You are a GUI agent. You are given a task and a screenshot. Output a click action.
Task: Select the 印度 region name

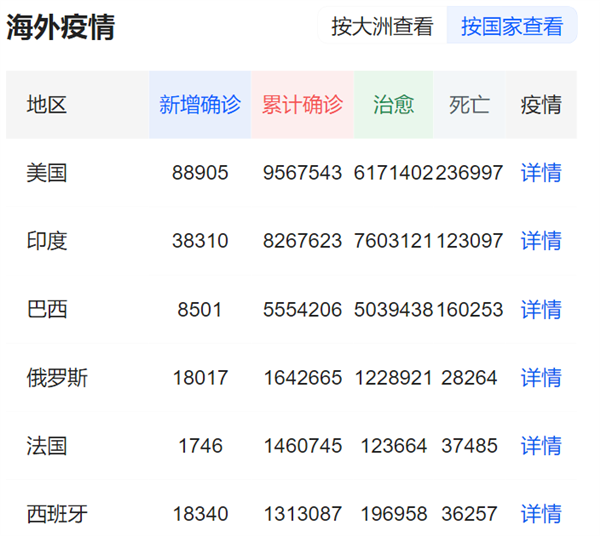coord(47,241)
